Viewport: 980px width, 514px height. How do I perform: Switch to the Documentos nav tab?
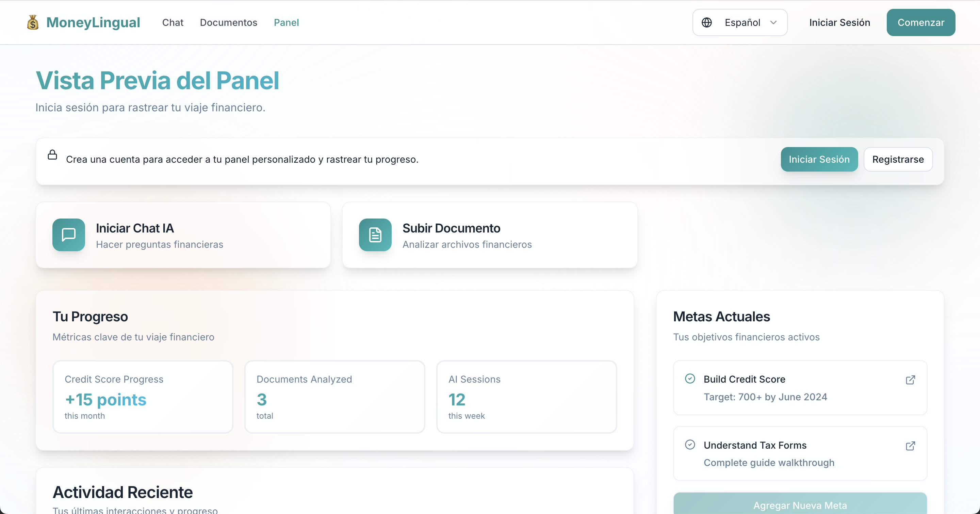229,22
